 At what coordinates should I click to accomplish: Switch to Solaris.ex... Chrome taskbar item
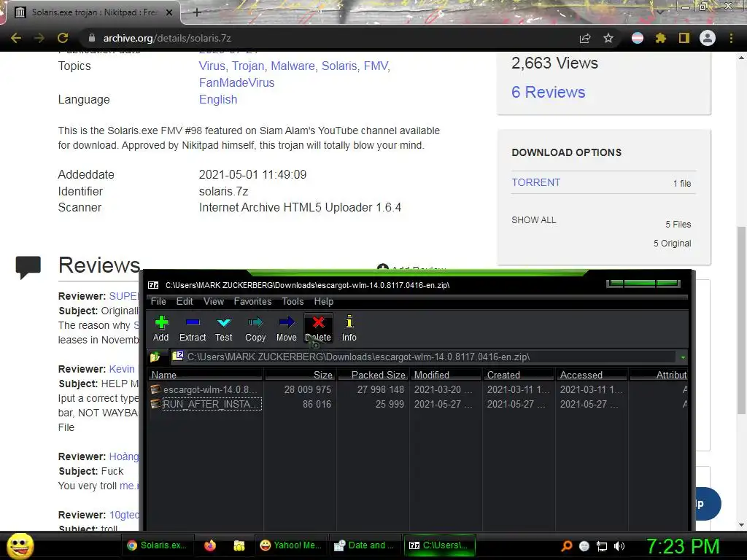point(158,545)
